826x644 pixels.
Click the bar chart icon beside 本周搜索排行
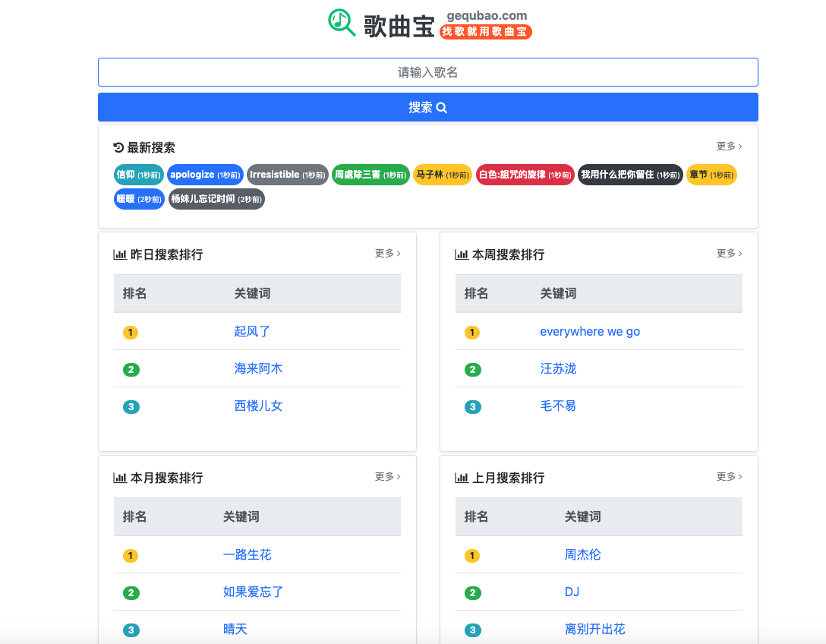462,254
